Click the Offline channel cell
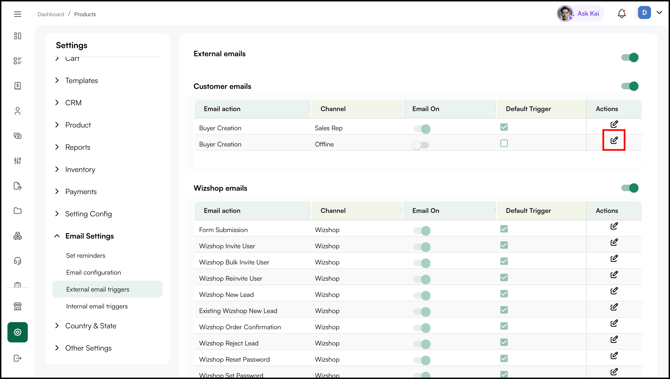Screen dimensions: 670x379 pyautogui.click(x=324, y=144)
